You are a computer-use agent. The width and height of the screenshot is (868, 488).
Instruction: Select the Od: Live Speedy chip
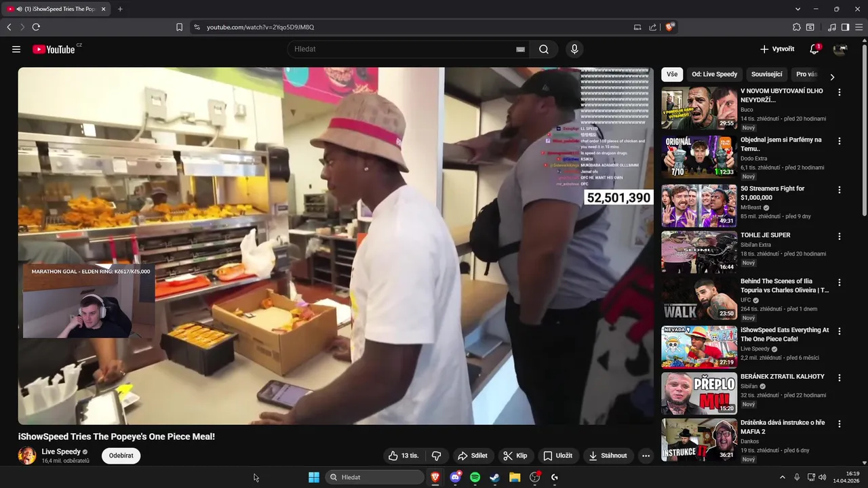point(714,75)
